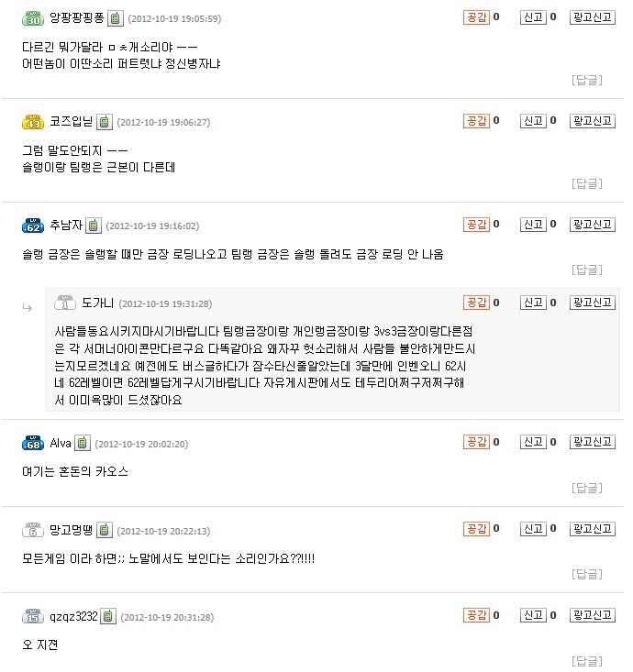Click the mobile phone icon next to 앙팡팡핑퐁

pos(116,18)
